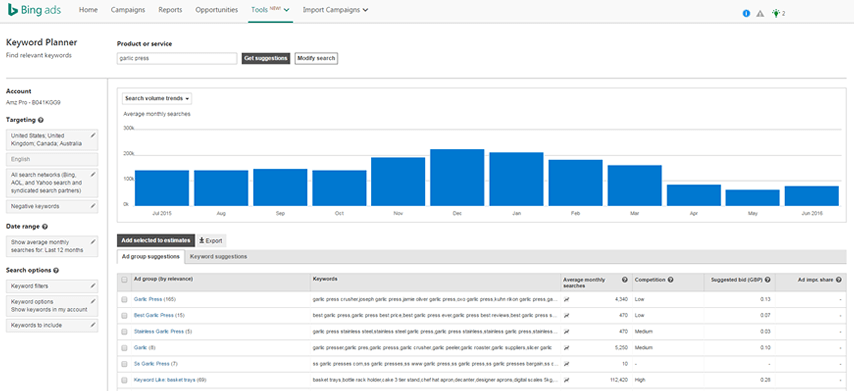854x391 pixels.
Task: Switch to Keyword suggestions tab
Action: [x=218, y=256]
